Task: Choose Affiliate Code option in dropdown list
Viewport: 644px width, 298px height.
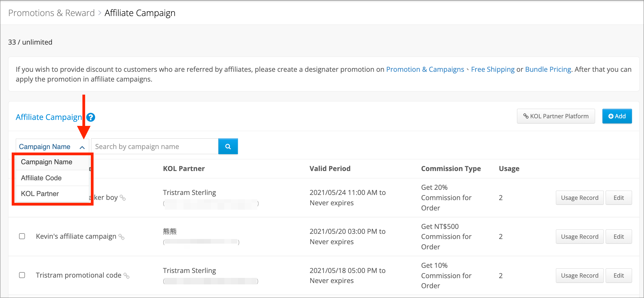Action: pyautogui.click(x=52, y=178)
